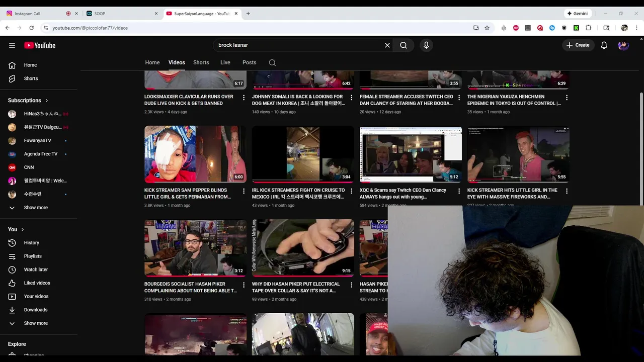Click the magnifier search button
Image resolution: width=644 pixels, height=362 pixels.
pyautogui.click(x=404, y=45)
